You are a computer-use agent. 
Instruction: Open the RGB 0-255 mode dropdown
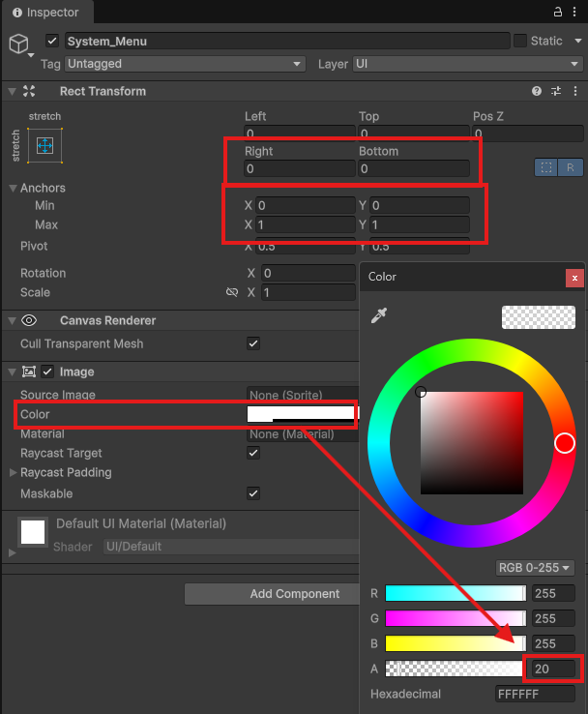(x=534, y=568)
